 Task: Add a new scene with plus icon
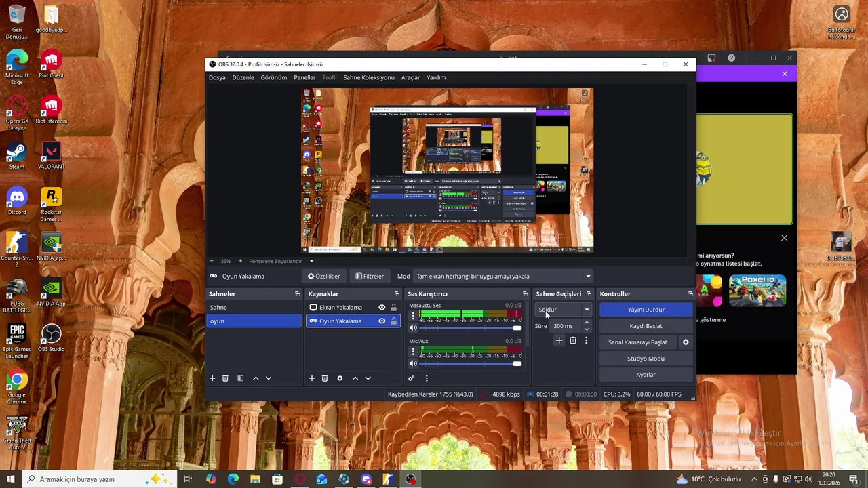[212, 378]
